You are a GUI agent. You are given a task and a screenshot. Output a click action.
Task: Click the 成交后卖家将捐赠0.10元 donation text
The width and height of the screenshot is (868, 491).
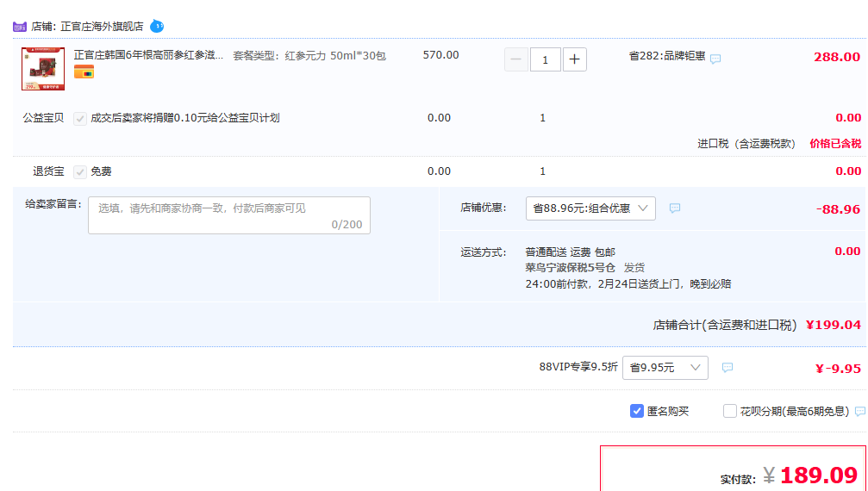[185, 118]
